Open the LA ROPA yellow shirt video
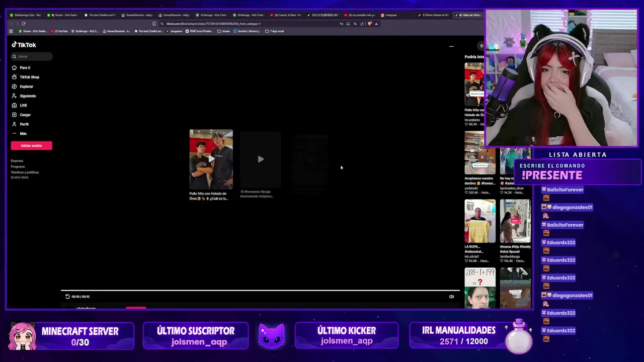This screenshot has height=362, width=644. tap(480, 221)
